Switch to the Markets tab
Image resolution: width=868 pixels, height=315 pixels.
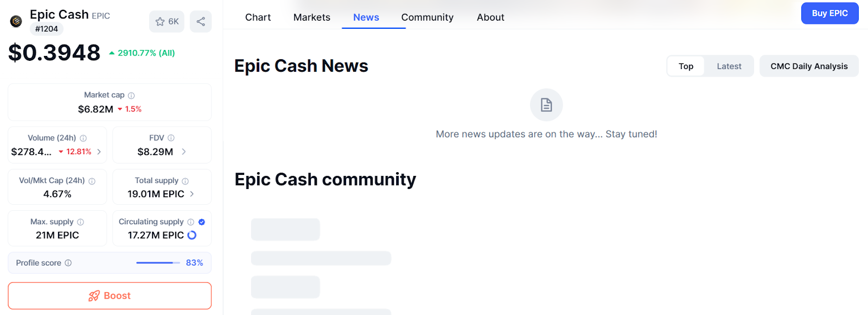[311, 17]
